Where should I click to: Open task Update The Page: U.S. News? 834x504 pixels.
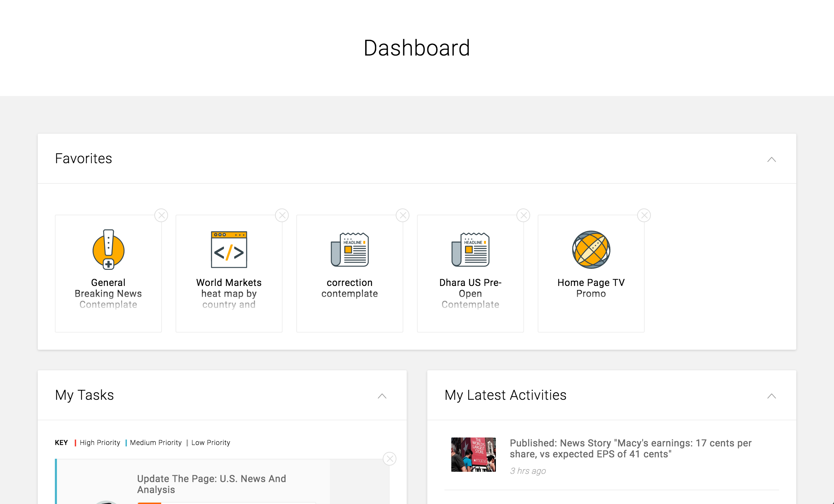point(211,484)
